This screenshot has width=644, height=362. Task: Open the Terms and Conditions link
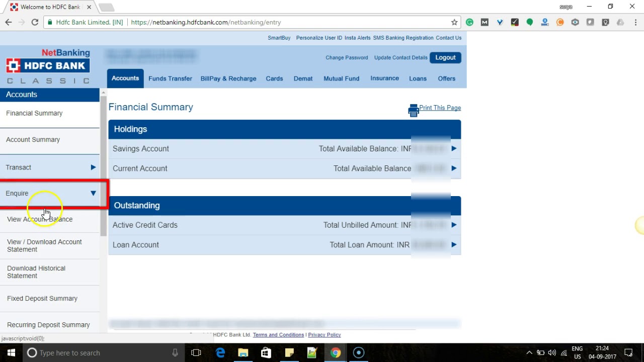278,335
